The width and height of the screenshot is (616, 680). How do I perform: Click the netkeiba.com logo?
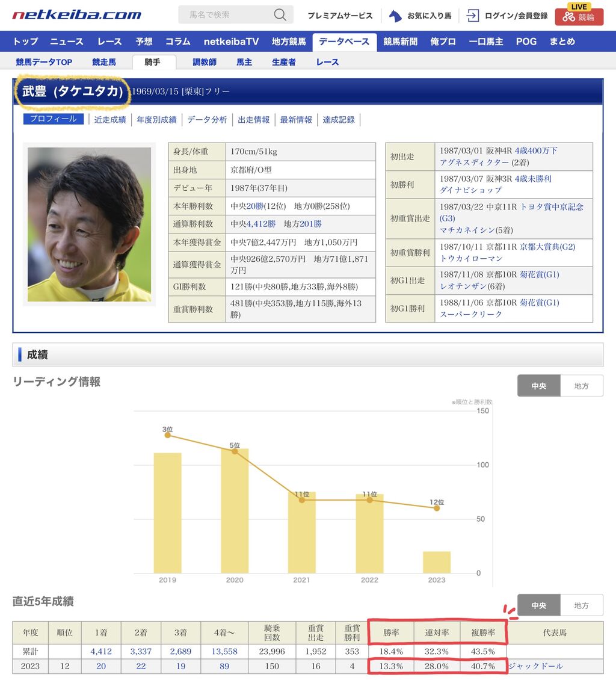[x=76, y=15]
